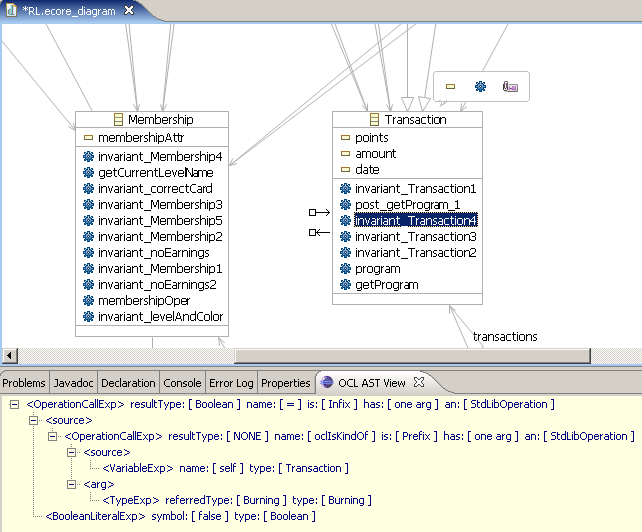Select the RL.ecore_diagram editor tab

click(x=69, y=11)
